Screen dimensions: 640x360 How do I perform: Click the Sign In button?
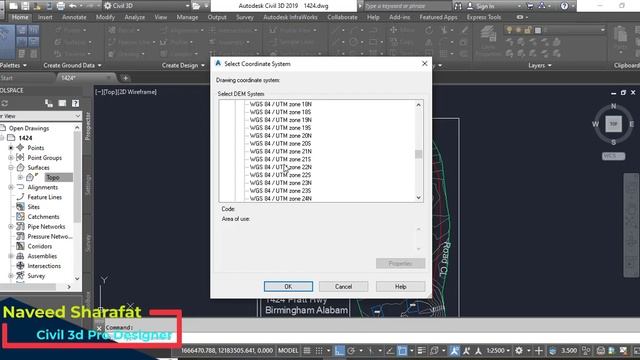pyautogui.click(x=481, y=6)
